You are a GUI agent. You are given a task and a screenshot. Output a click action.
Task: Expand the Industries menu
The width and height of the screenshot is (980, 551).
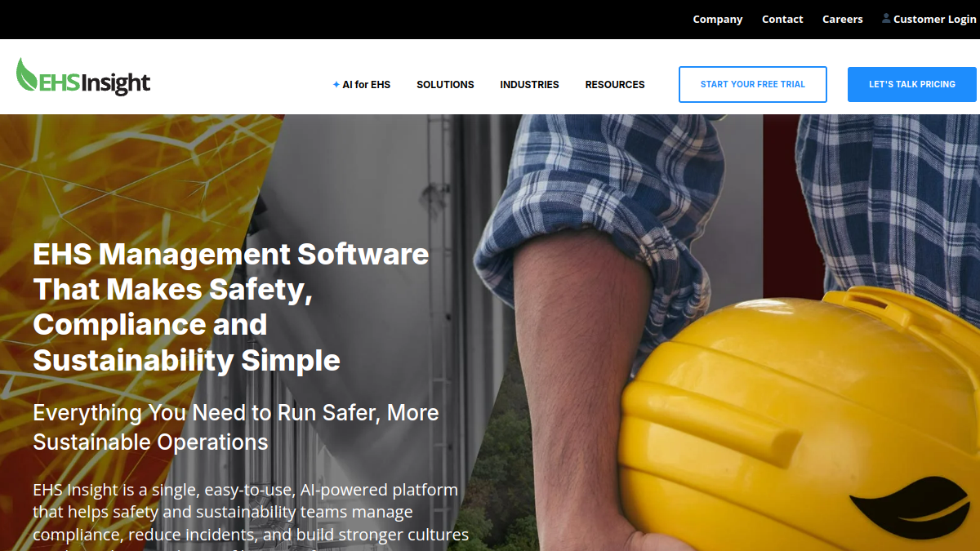[x=529, y=84]
